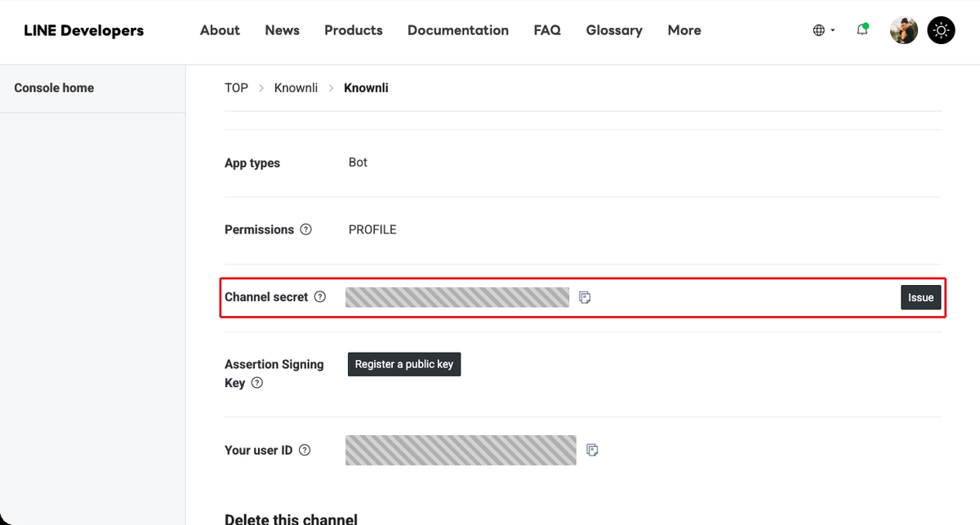Click the App types label
Viewport: 980px width, 525px height.
[252, 163]
